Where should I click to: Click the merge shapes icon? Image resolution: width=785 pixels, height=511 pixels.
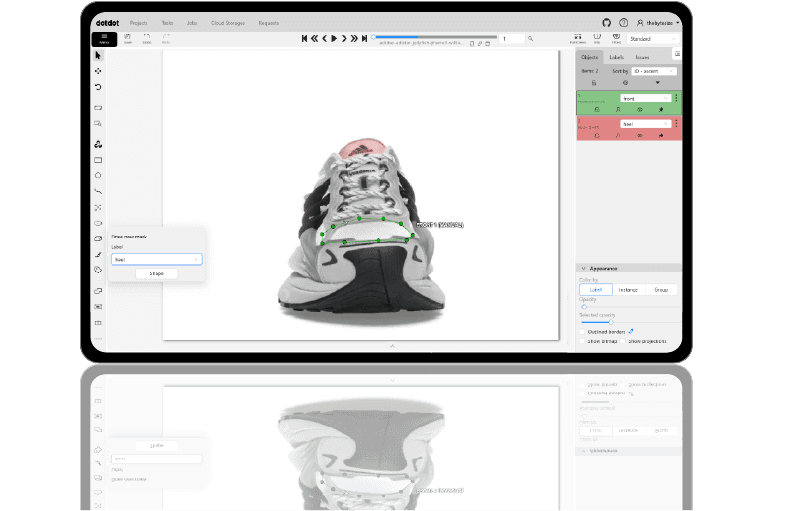pos(98,291)
